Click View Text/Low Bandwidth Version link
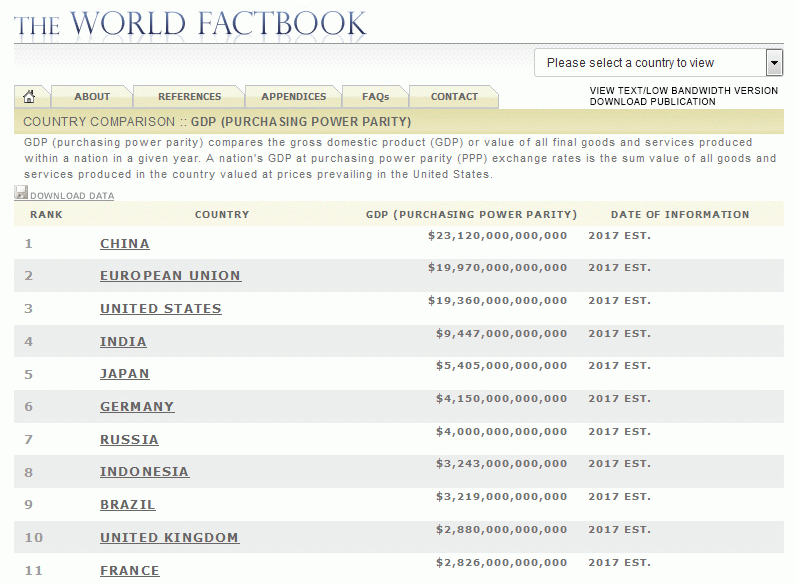This screenshot has height=584, width=796. point(683,91)
